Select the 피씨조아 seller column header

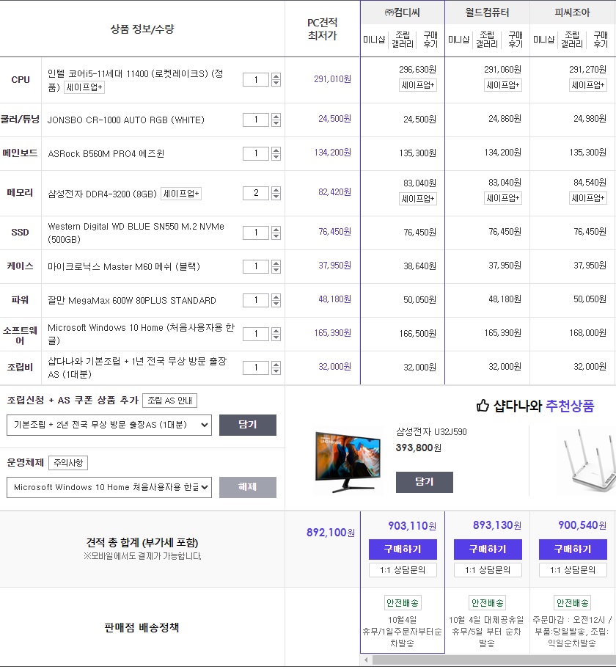pyautogui.click(x=573, y=12)
